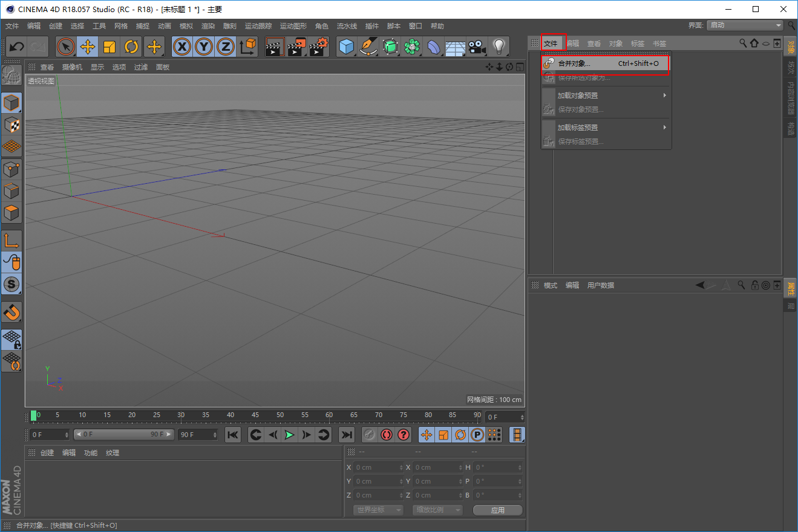Click the Render View clapperboard icon

[x=275, y=47]
